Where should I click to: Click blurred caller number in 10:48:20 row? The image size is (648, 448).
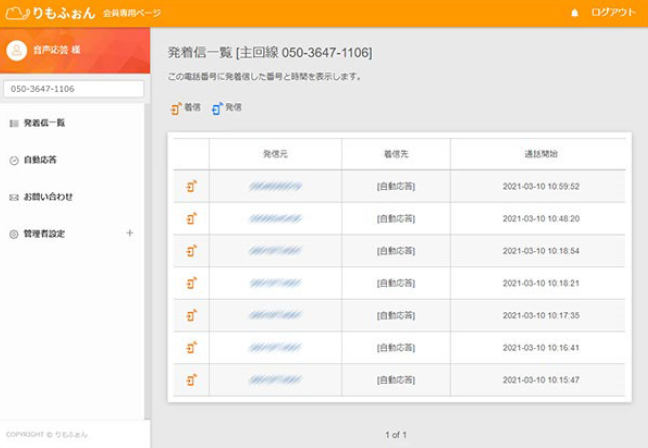coord(275,219)
